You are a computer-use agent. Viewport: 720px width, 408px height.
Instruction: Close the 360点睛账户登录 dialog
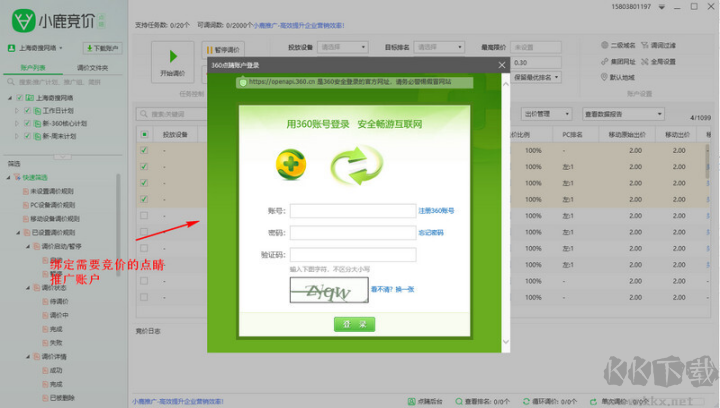point(502,65)
